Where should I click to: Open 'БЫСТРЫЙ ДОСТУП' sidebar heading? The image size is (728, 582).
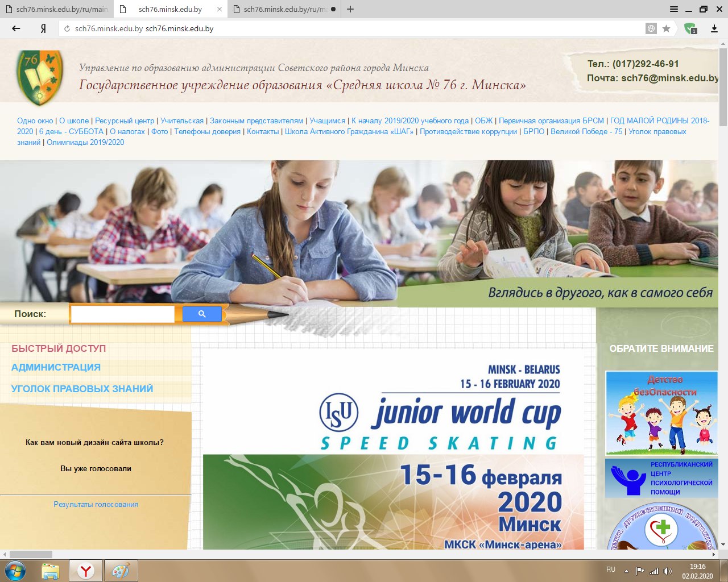[x=59, y=348]
